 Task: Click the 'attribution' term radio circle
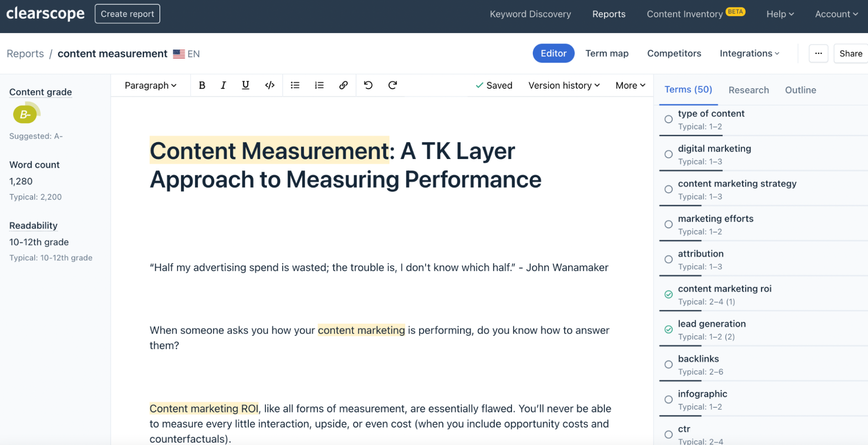[668, 259]
